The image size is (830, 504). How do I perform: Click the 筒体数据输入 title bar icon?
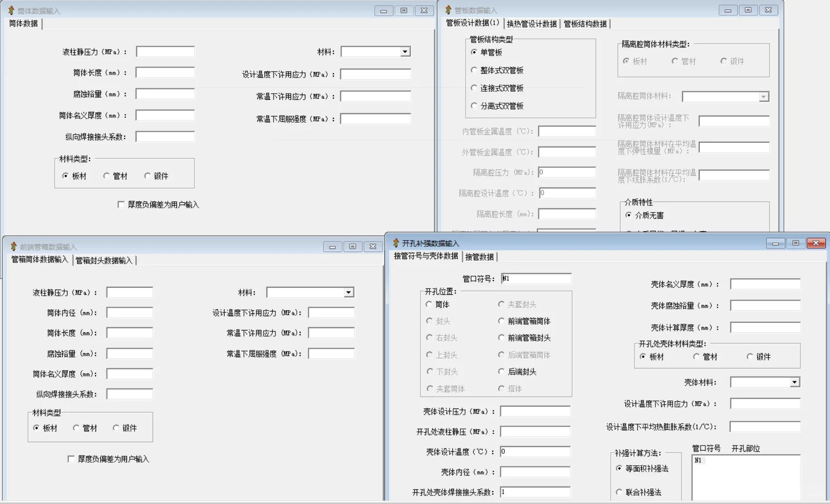11,10
